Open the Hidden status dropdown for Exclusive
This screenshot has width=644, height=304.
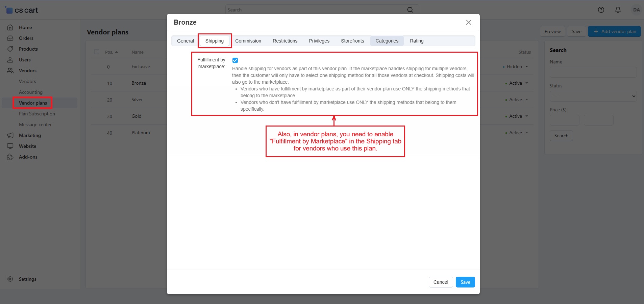pos(516,67)
